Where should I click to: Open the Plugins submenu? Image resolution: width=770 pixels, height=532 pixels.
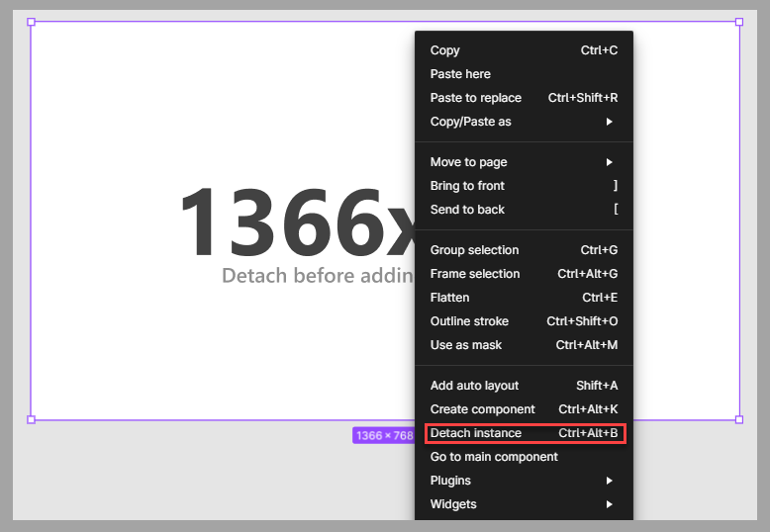click(x=524, y=481)
